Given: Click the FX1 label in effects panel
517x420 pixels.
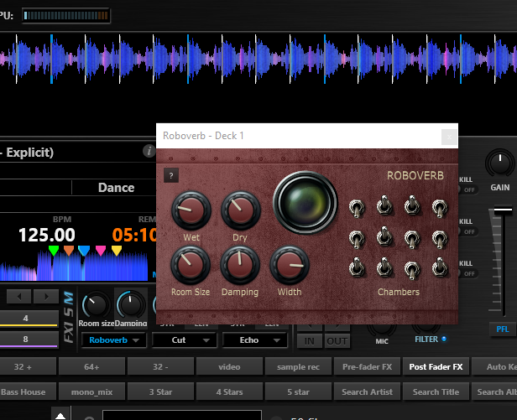Looking at the screenshot, I should pos(69,332).
